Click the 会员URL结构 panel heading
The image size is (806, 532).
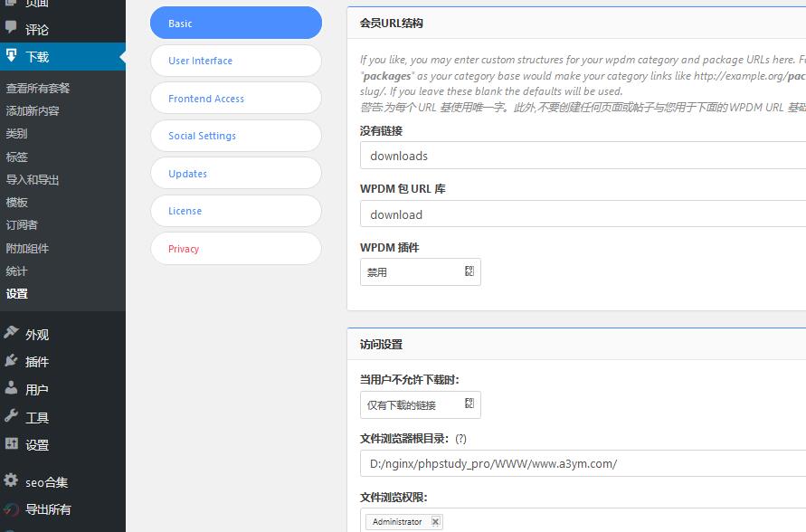pyautogui.click(x=391, y=24)
